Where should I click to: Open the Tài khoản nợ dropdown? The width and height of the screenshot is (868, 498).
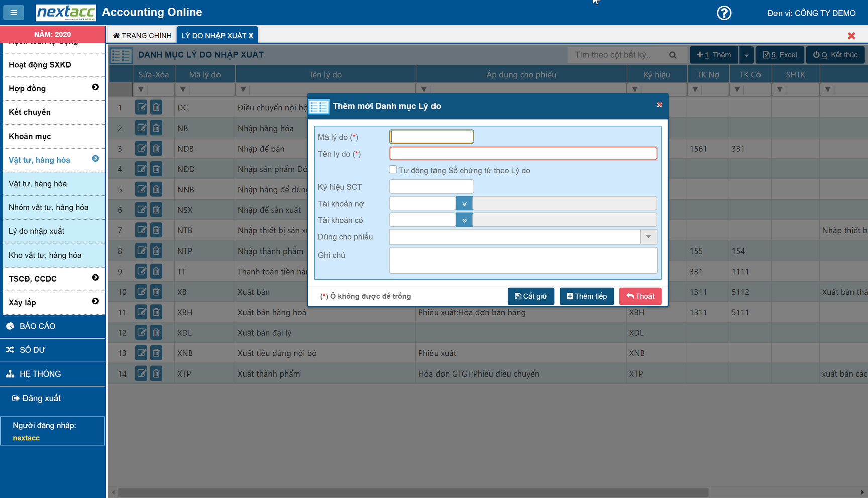pos(464,204)
